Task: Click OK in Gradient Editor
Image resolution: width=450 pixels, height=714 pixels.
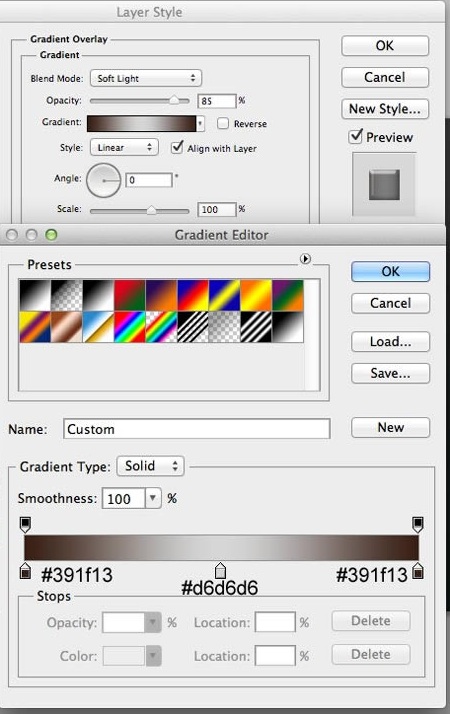Action: [390, 271]
